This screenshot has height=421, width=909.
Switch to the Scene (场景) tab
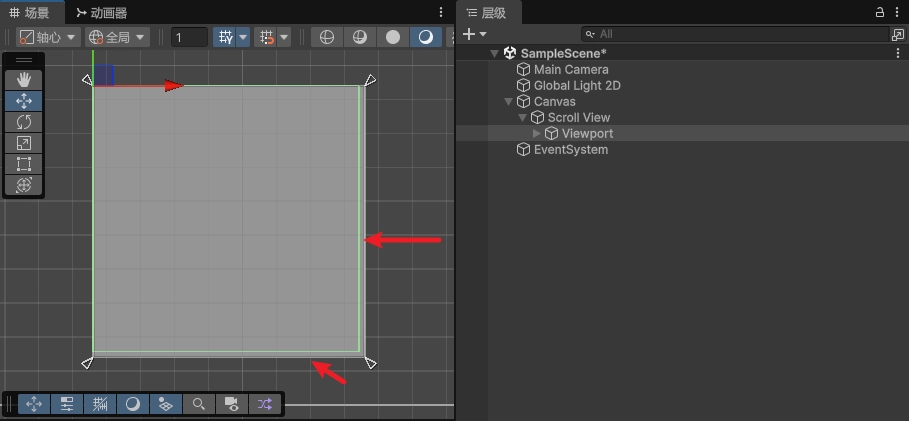click(32, 13)
